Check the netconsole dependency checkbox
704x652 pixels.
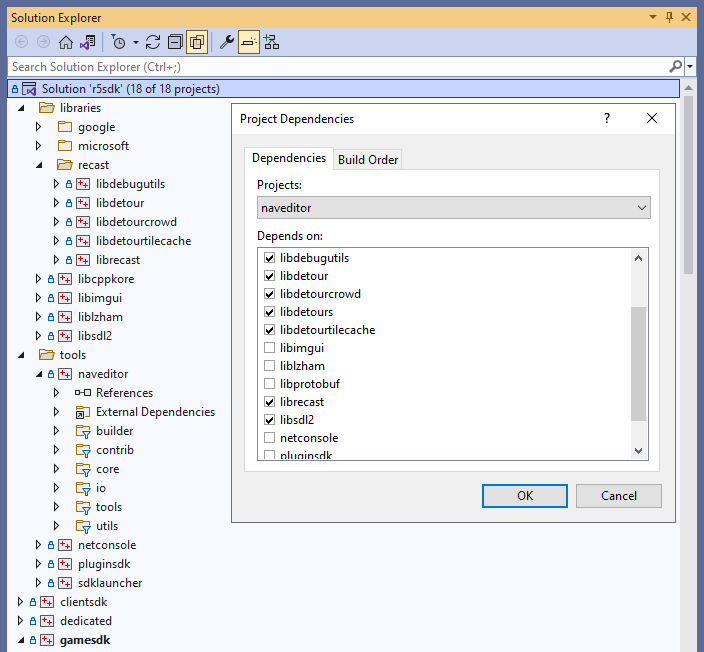pos(269,437)
